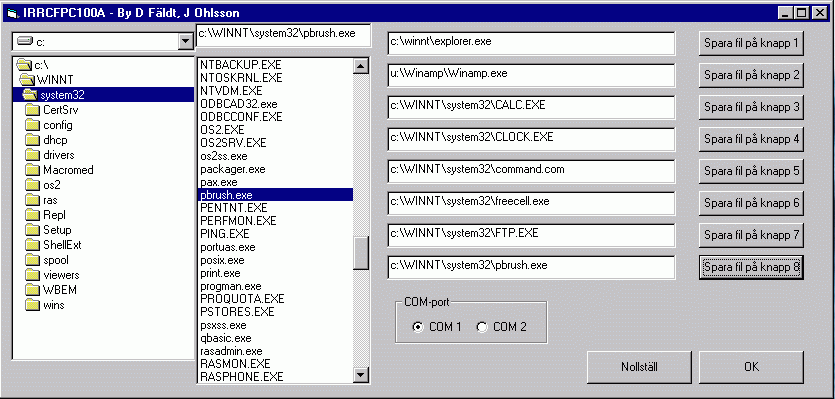Select the COM 2 radio button
The width and height of the screenshot is (835, 399).
tap(502, 327)
